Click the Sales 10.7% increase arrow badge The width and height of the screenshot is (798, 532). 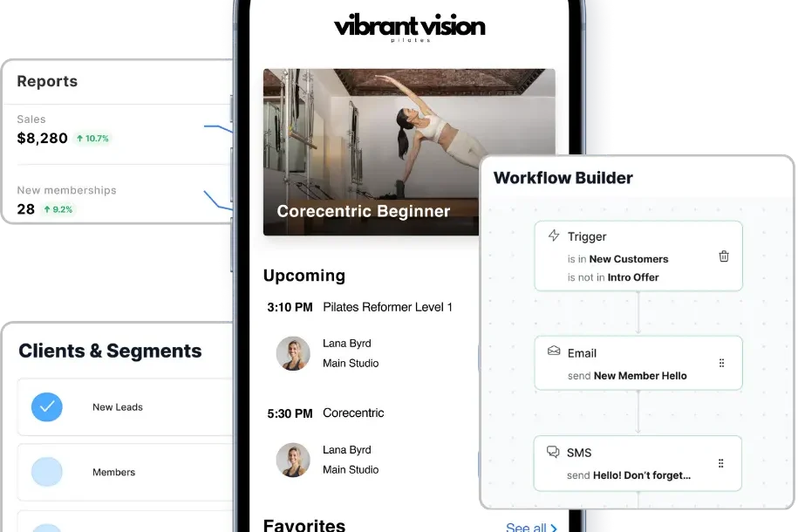92,139
